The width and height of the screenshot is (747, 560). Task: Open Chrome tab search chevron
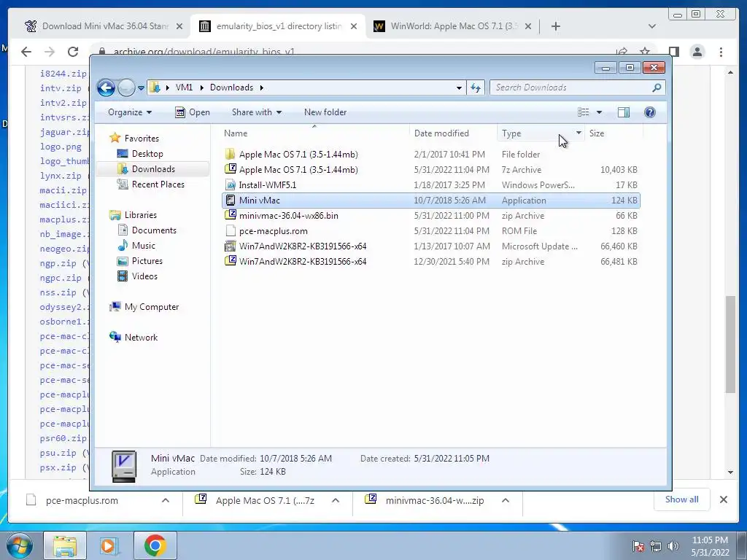click(x=652, y=27)
